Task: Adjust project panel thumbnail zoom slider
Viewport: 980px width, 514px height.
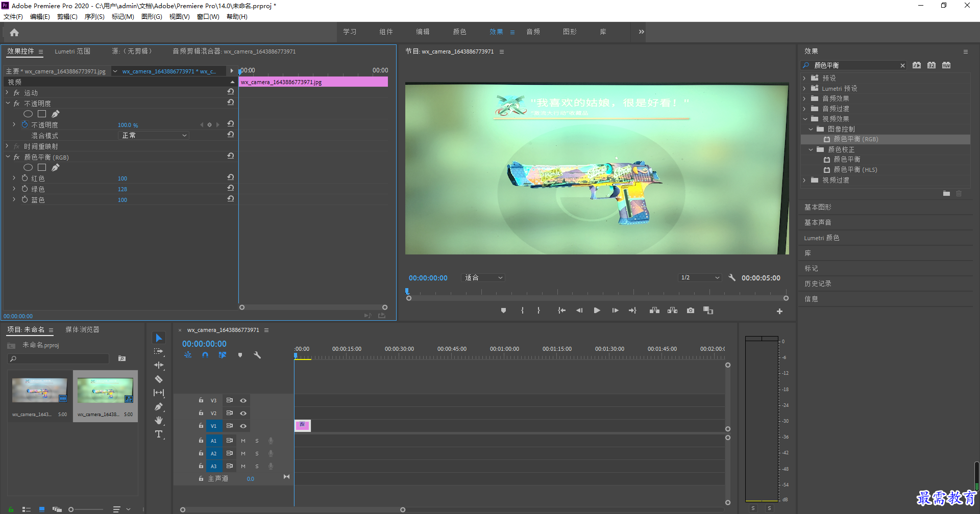Action: tap(71, 509)
